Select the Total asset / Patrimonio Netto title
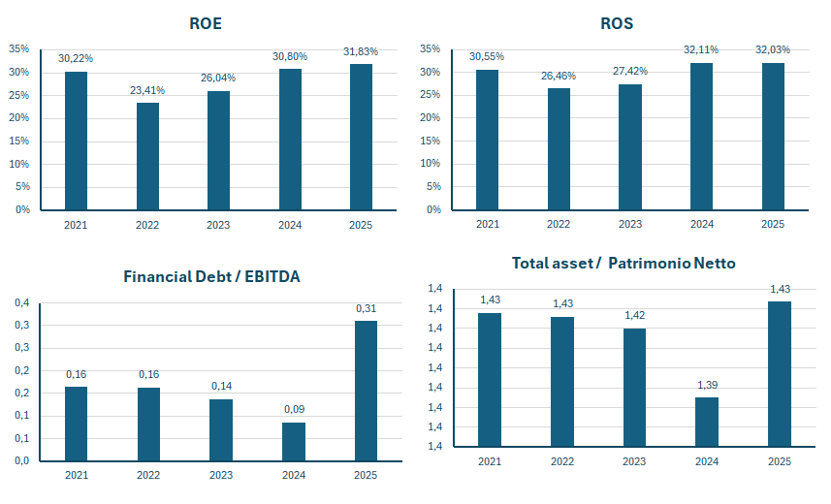Viewport: 831px width, 504px height. [623, 263]
